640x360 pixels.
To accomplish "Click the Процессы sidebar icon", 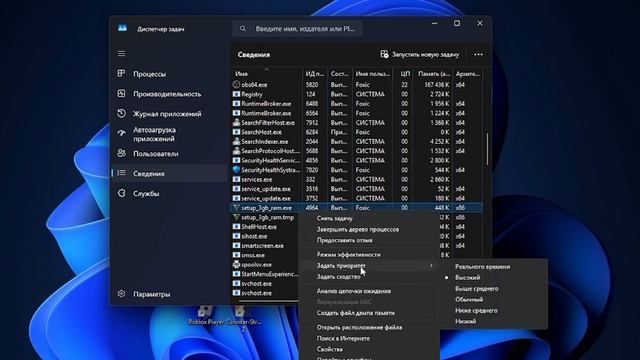I will click(x=121, y=73).
